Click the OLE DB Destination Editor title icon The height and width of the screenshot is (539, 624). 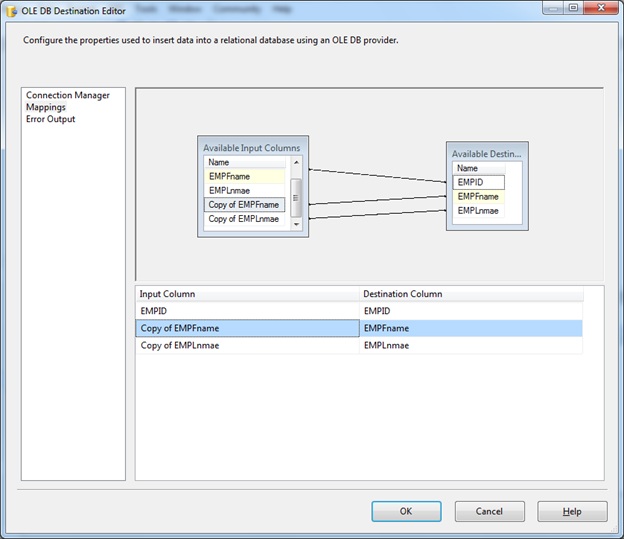click(x=12, y=11)
